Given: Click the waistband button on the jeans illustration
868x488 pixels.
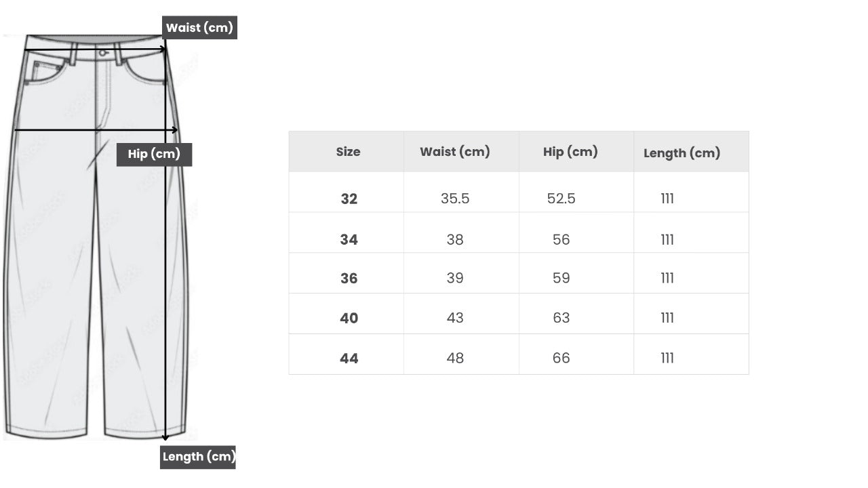Looking at the screenshot, I should click(102, 52).
